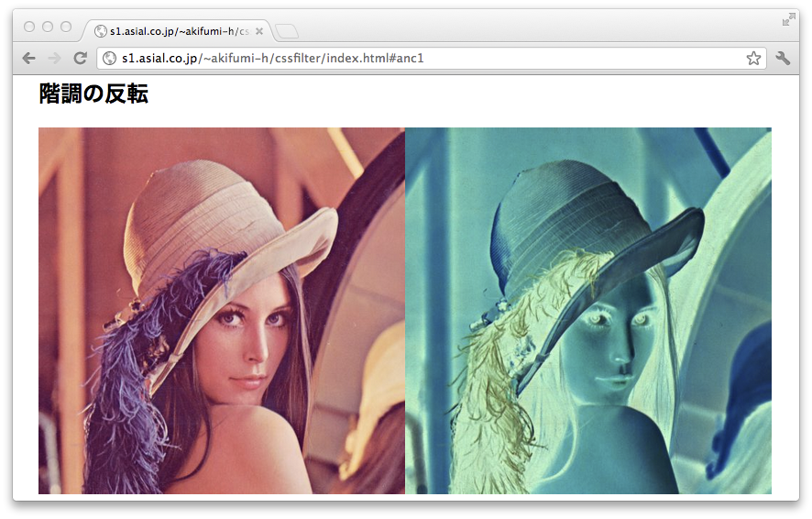Enter fullscreen using the top-right arrows icon

tap(788, 19)
